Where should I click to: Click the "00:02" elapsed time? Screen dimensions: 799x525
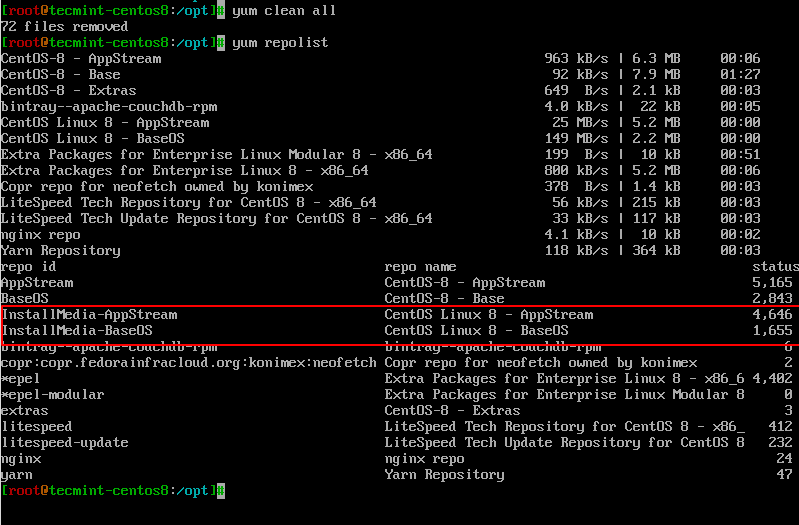tap(740, 234)
